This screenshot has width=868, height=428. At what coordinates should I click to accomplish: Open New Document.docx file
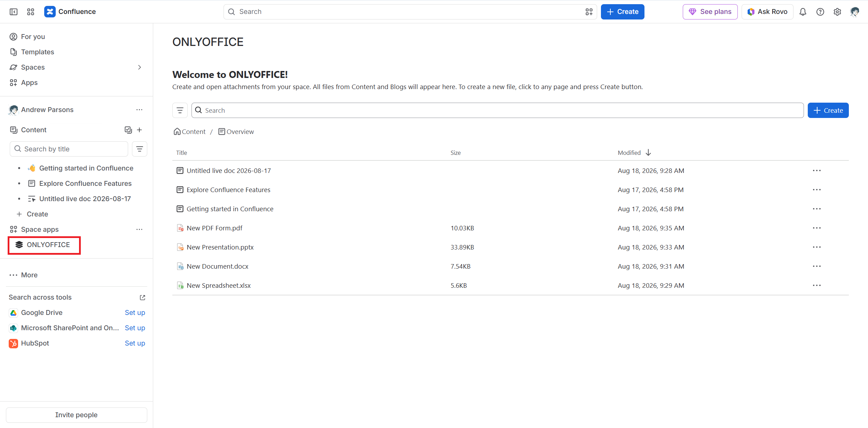tap(218, 266)
